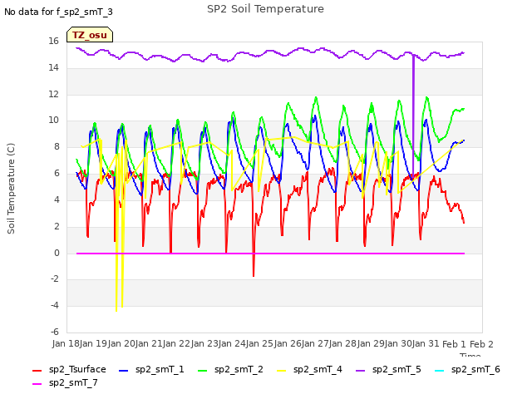Toggle sp2_smT_6 legend entry
532x399 pixels.
coord(467,369)
